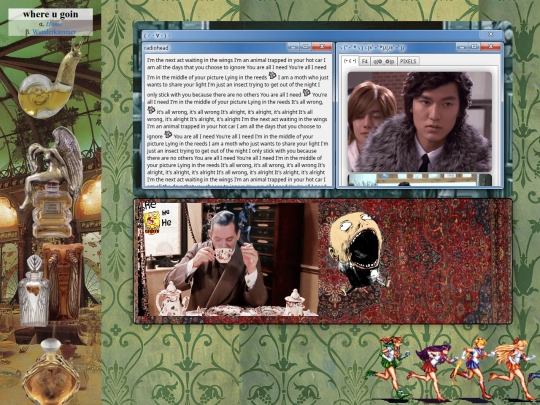540x405 pixels.
Task: Click the image of man in fur coat
Action: (x=419, y=122)
